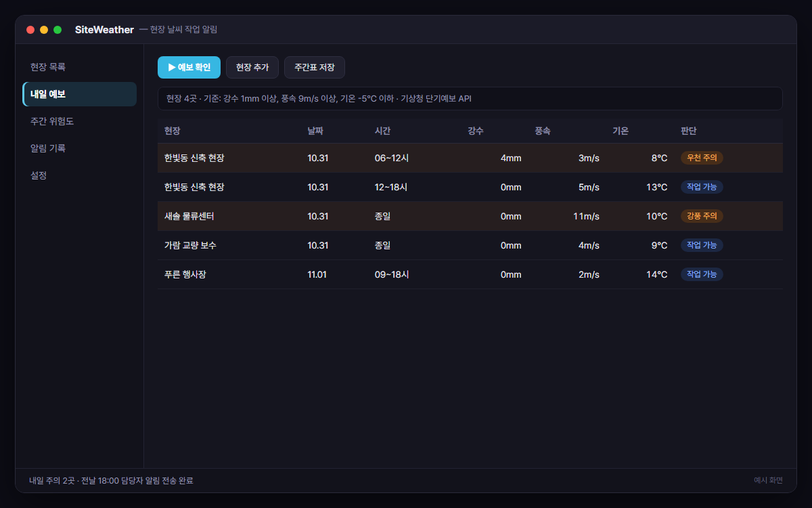Close the SiteWeather window
This screenshot has width=812, height=508.
(x=30, y=30)
